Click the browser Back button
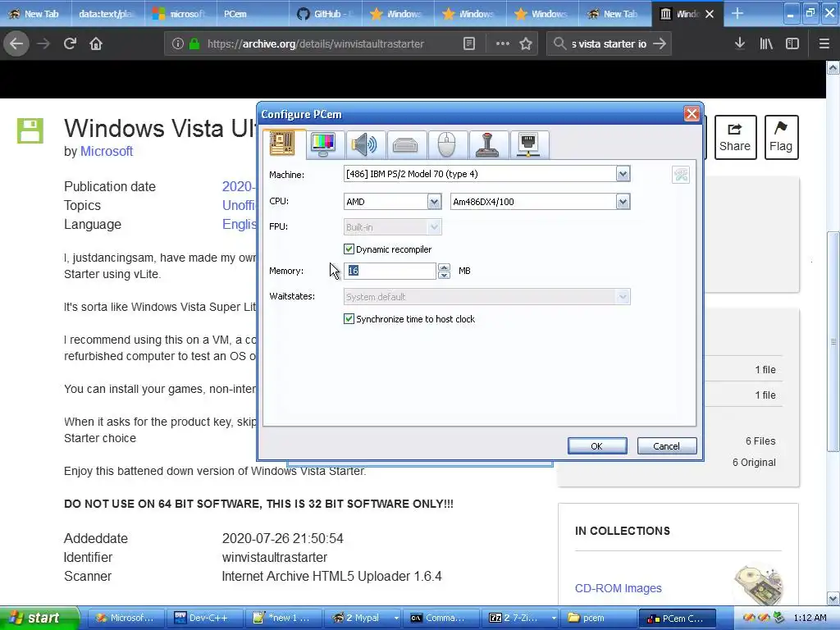 click(16, 43)
